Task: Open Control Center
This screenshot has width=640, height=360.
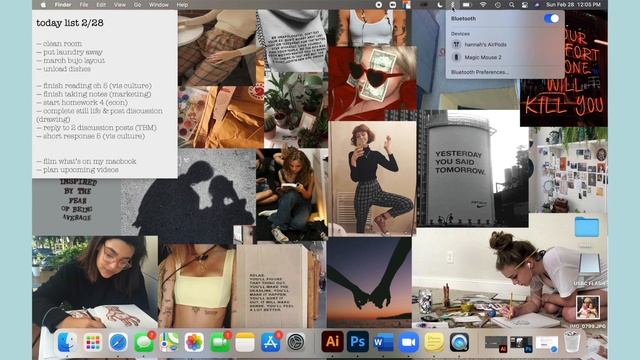Action: 524,5
